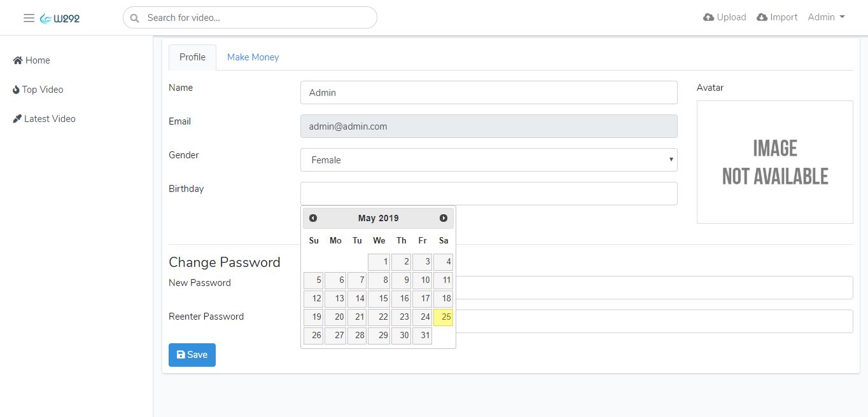Open Home from the sidebar
Image resolution: width=868 pixels, height=417 pixels.
[x=32, y=60]
